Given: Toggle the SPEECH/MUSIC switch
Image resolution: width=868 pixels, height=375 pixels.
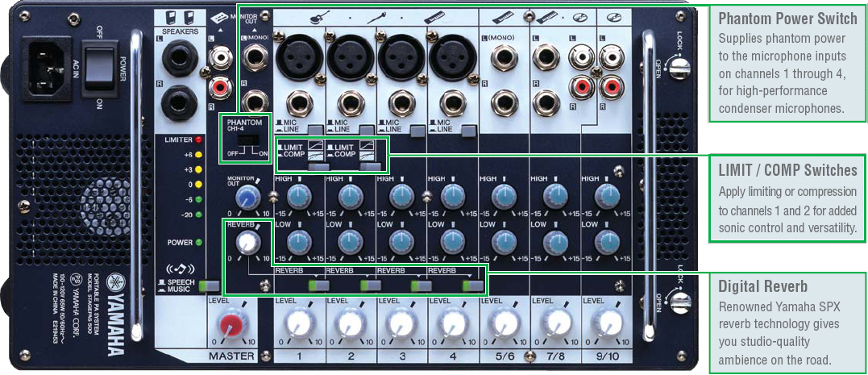Looking at the screenshot, I should tap(210, 285).
